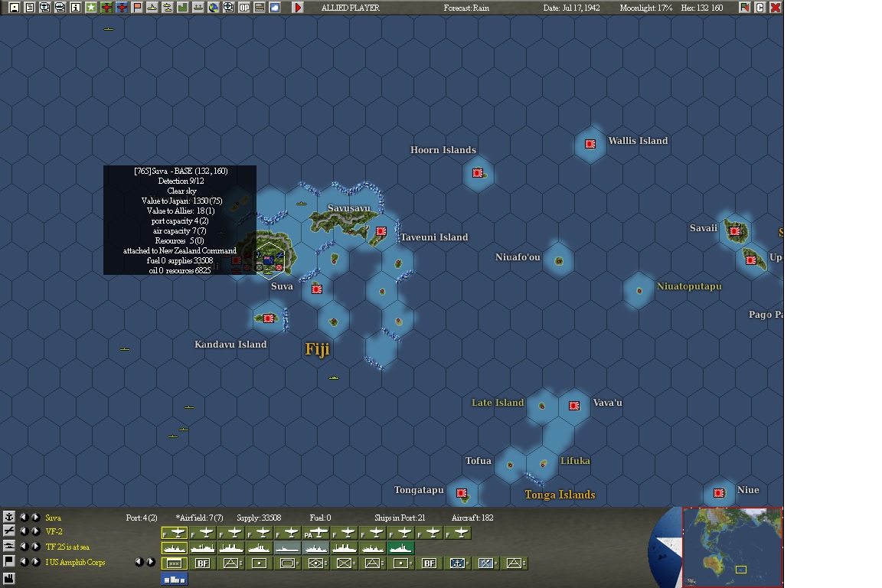Go to previous base with left arrow by Suva
Image resolution: width=882 pixels, height=588 pixels.
(24, 517)
